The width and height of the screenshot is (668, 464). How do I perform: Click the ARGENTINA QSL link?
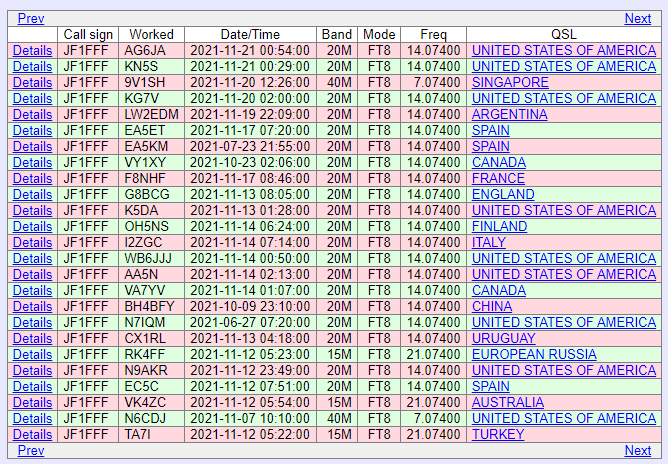pyautogui.click(x=510, y=114)
